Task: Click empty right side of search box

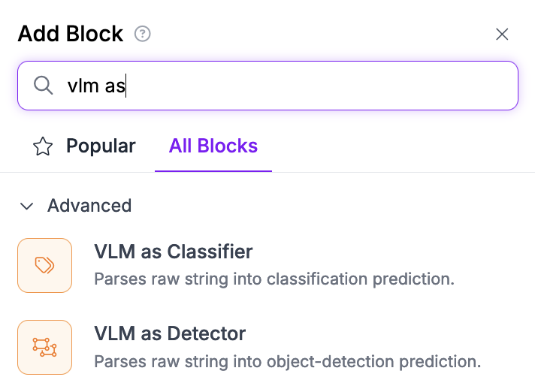Action: (x=421, y=86)
